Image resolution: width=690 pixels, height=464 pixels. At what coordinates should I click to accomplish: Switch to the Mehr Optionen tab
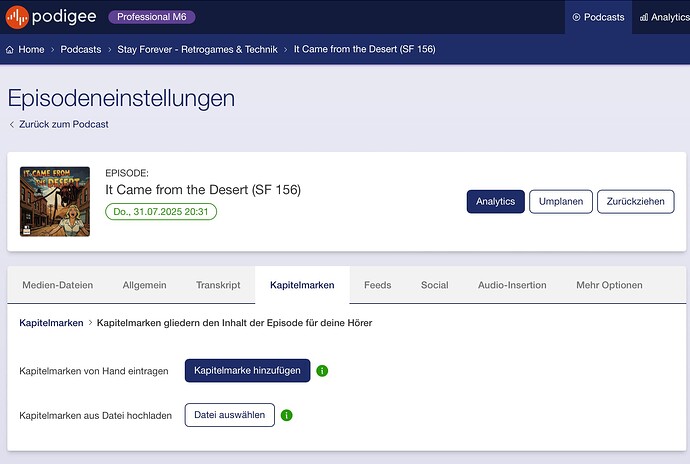[x=609, y=285]
